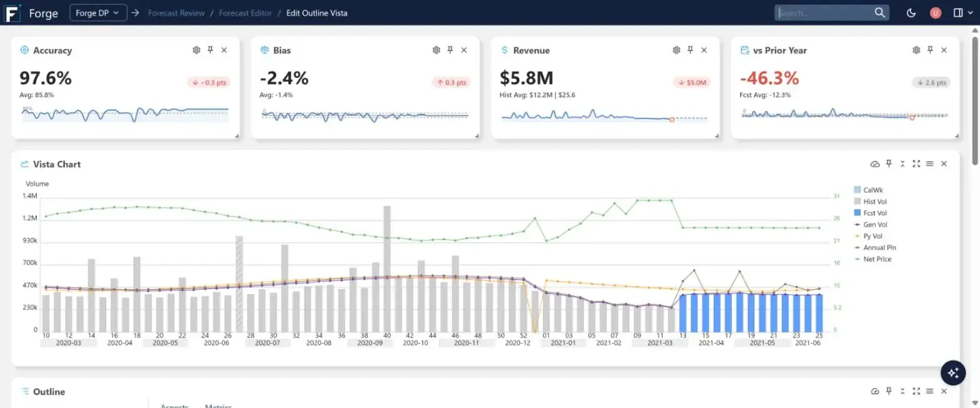The height and width of the screenshot is (408, 980).
Task: Toggle Fcst Vol series in legend
Action: pos(871,213)
